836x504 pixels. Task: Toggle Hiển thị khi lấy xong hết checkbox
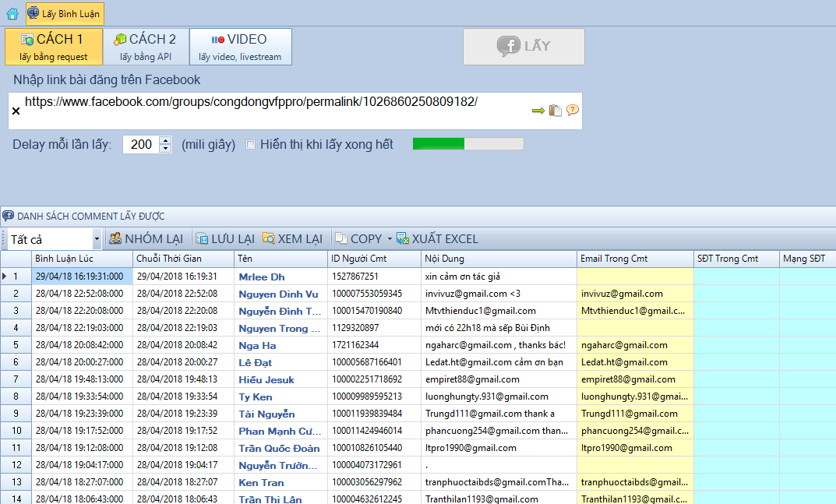[250, 145]
